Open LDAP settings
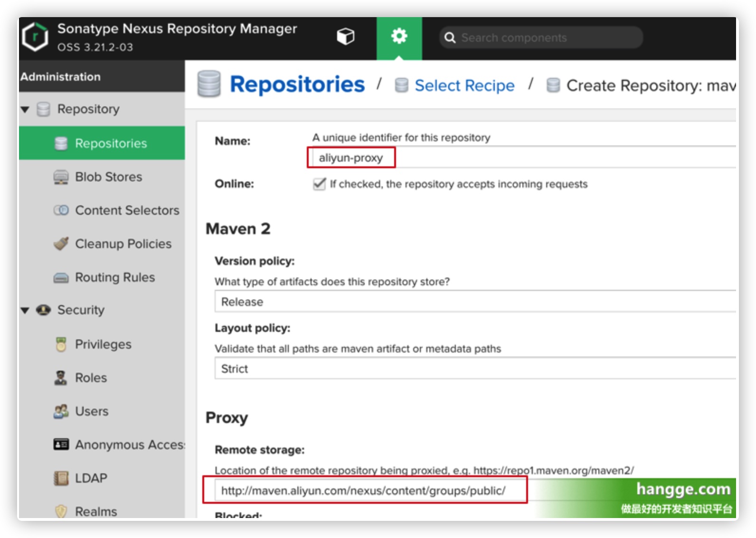The width and height of the screenshot is (756, 538). 91,478
